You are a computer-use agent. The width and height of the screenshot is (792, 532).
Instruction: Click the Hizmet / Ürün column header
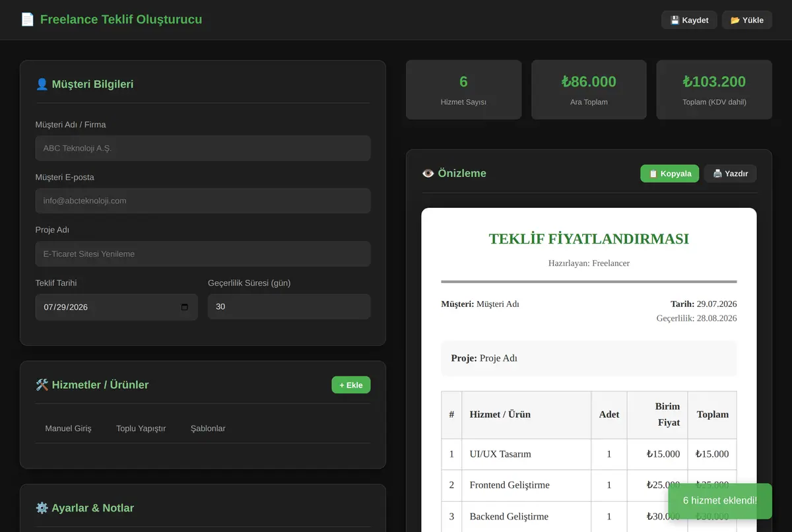(x=526, y=415)
